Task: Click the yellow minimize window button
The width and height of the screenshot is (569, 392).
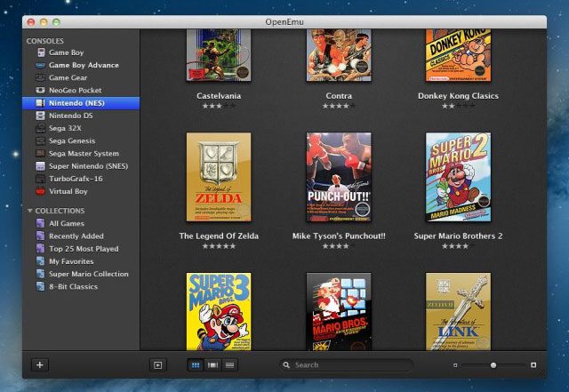Action: pyautogui.click(x=44, y=22)
